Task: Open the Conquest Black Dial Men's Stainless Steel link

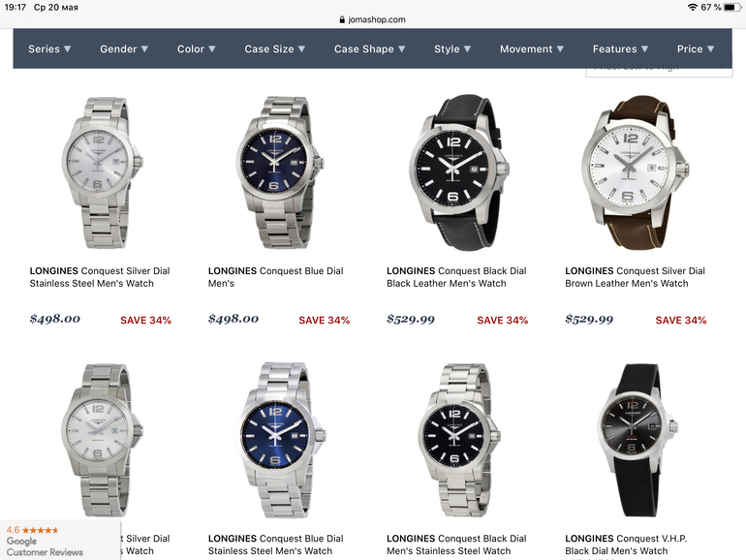Action: click(x=456, y=544)
